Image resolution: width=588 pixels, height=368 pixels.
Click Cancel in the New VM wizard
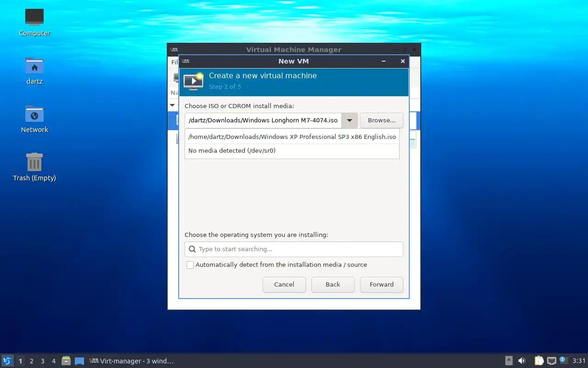pos(284,285)
